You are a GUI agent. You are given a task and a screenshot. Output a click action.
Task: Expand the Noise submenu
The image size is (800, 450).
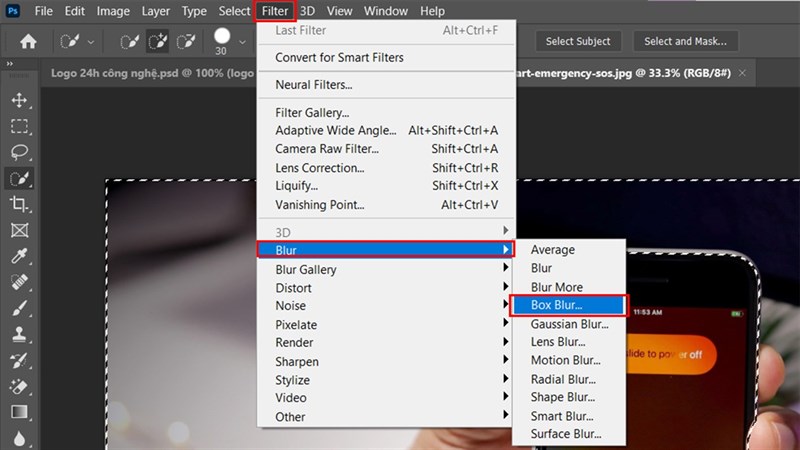pos(387,306)
